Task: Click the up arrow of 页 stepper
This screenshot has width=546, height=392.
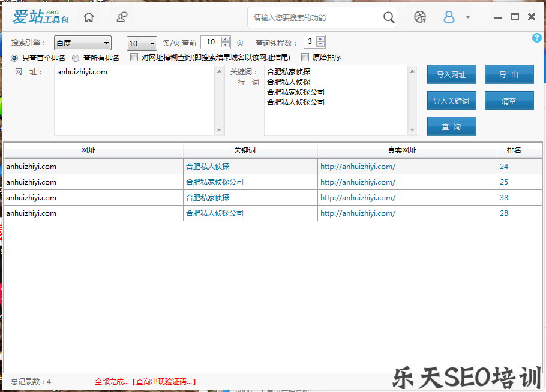Action: (x=226, y=40)
